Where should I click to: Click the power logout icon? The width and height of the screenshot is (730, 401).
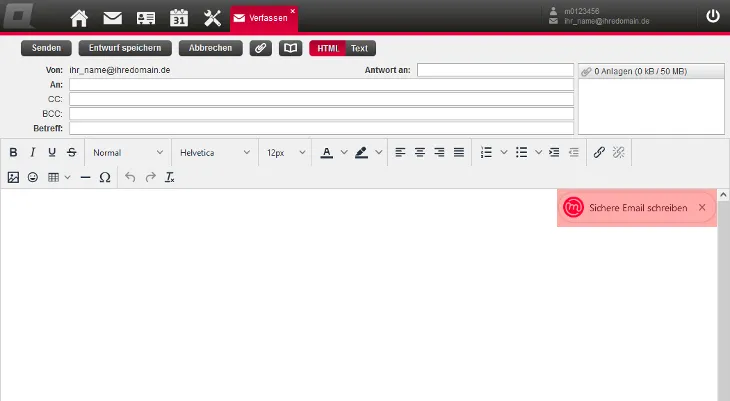click(713, 16)
